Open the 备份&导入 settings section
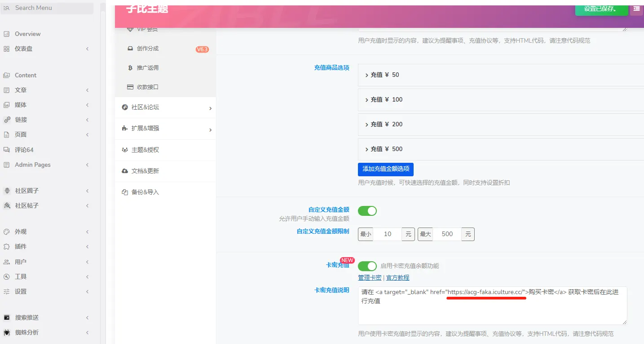 [165, 192]
